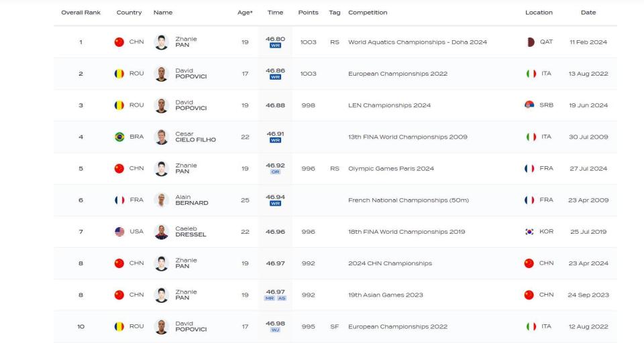Click the Points column header
This screenshot has height=343, width=644.
[x=308, y=13]
